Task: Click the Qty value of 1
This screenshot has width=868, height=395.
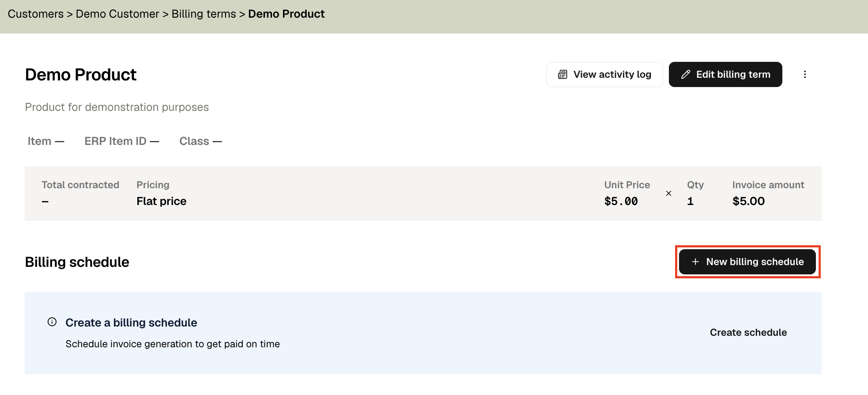Action: pos(691,201)
